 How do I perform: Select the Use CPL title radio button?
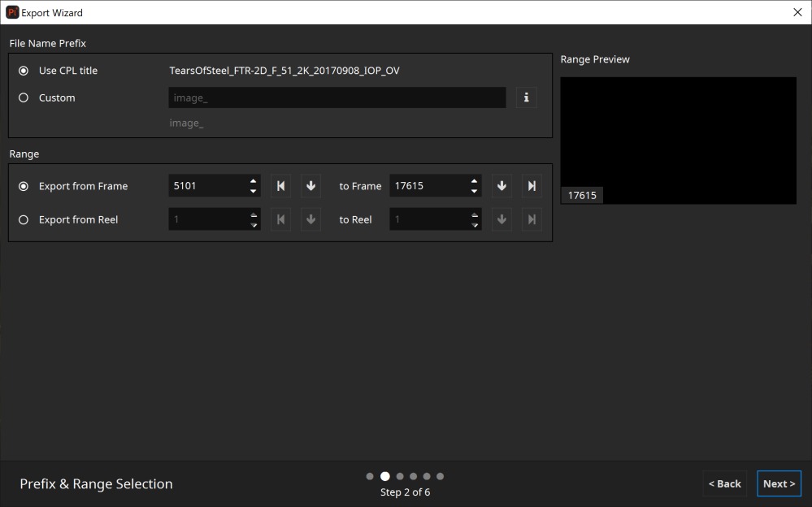[24, 71]
